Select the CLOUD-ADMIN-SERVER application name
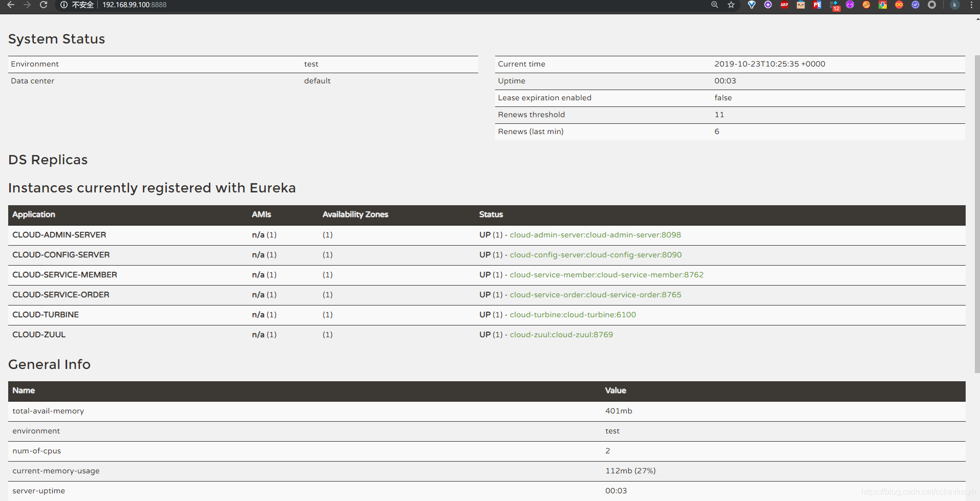980x501 pixels. [x=59, y=235]
